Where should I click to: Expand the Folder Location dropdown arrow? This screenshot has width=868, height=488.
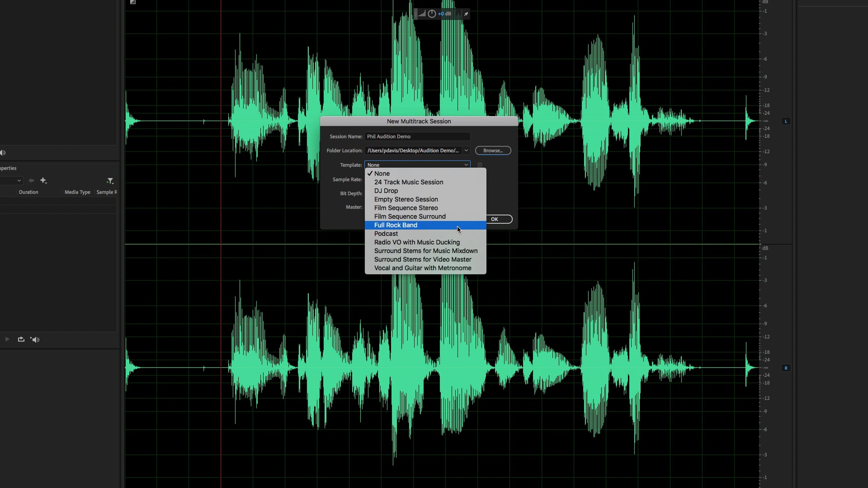pyautogui.click(x=466, y=150)
